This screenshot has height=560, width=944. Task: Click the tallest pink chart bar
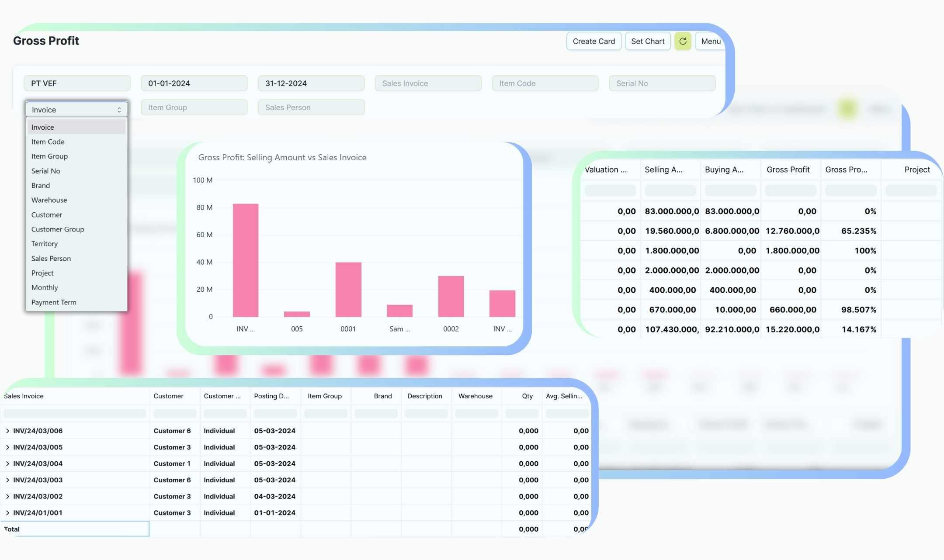tap(245, 260)
